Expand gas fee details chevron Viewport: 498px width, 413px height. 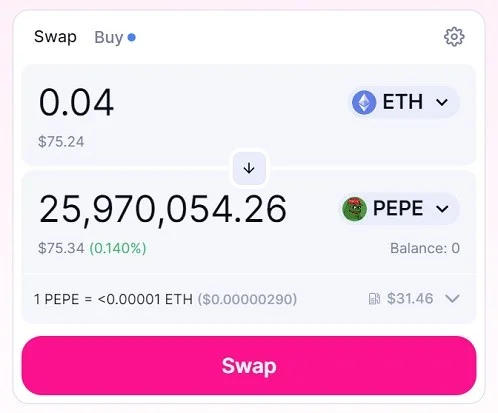[x=452, y=298]
